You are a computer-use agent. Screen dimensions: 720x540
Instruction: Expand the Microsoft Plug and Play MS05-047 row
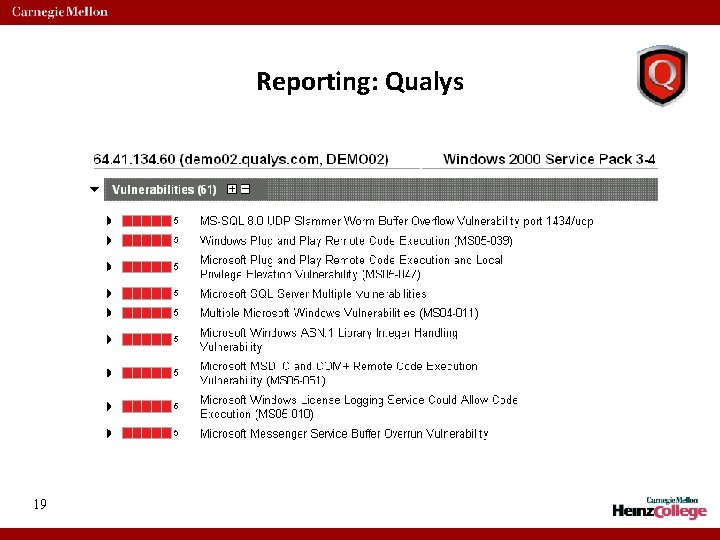[x=109, y=267]
